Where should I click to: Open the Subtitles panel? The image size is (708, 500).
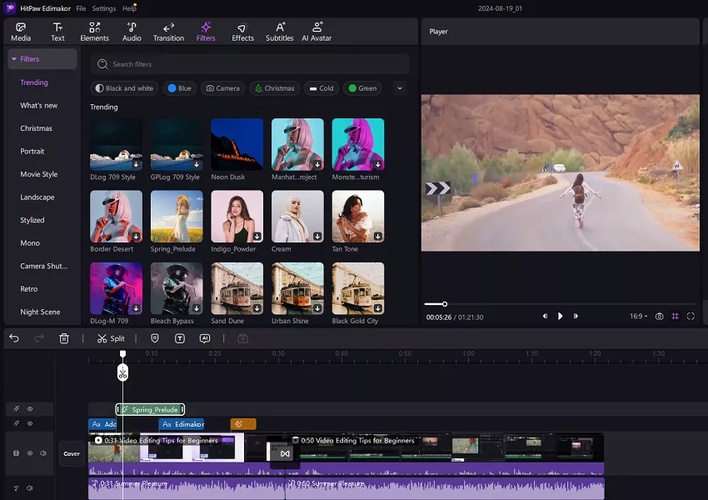tap(279, 32)
